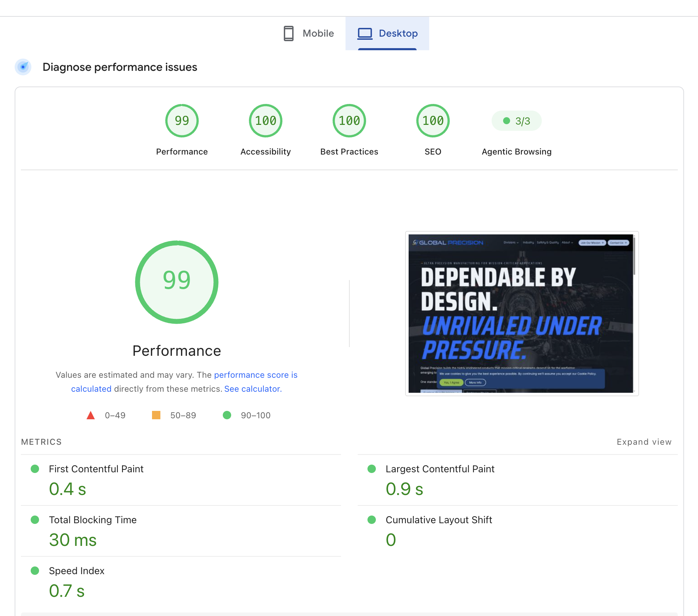Click the page screenshot thumbnail
Screen dimensions: 698x616
[x=522, y=314]
